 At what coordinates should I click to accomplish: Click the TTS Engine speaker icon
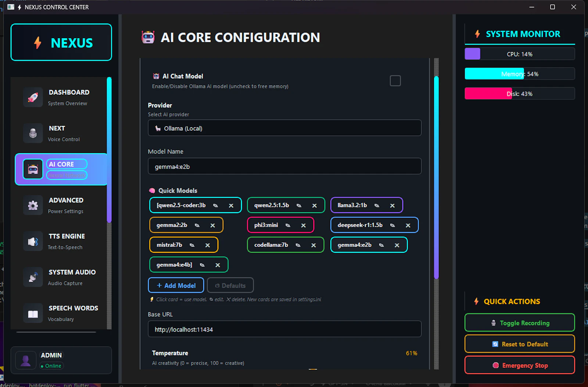[33, 241]
